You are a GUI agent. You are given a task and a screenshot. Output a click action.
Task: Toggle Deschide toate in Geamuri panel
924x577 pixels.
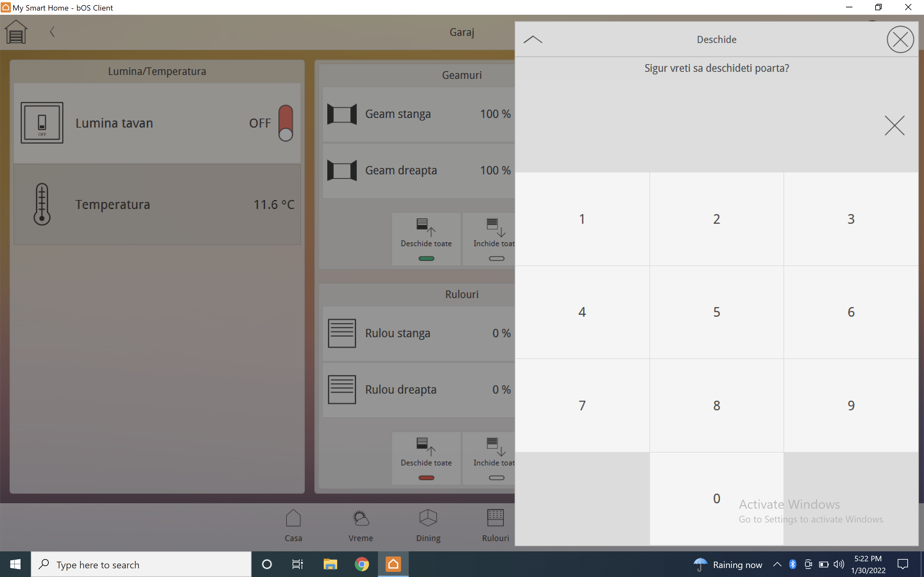point(426,239)
